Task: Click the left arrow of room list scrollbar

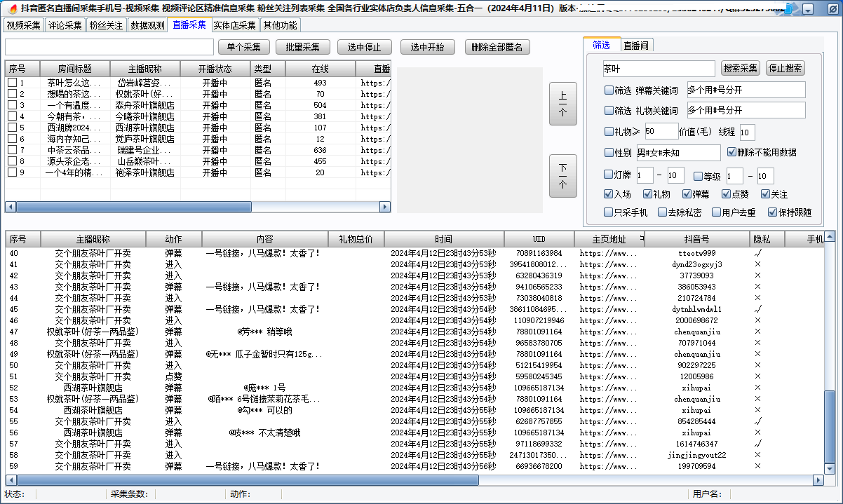Action: (x=11, y=207)
